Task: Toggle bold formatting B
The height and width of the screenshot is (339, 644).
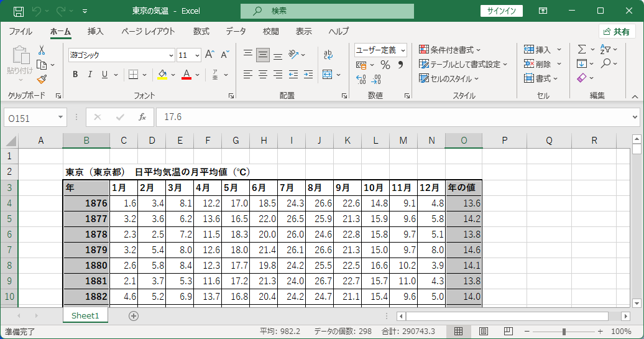Action: 75,75
